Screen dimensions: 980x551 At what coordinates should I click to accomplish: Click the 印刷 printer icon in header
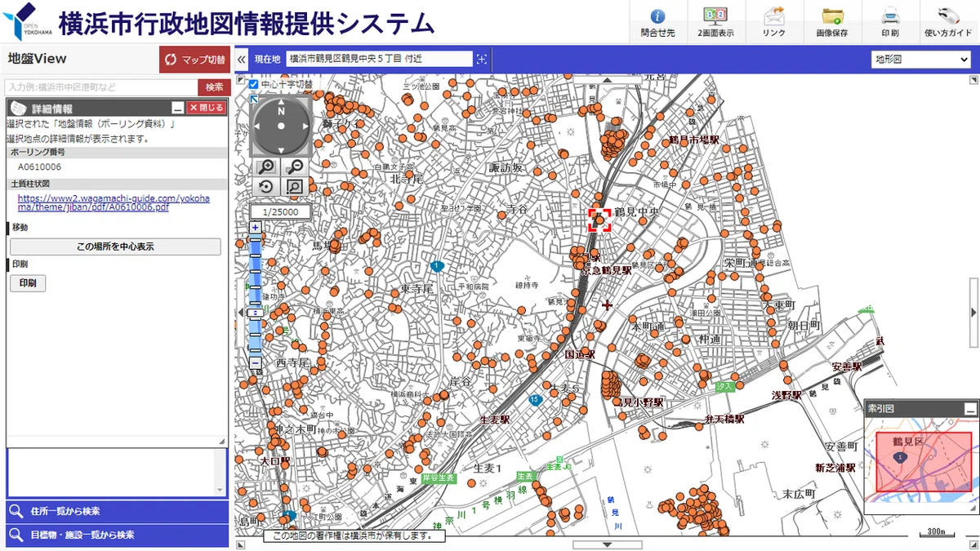[x=890, y=22]
